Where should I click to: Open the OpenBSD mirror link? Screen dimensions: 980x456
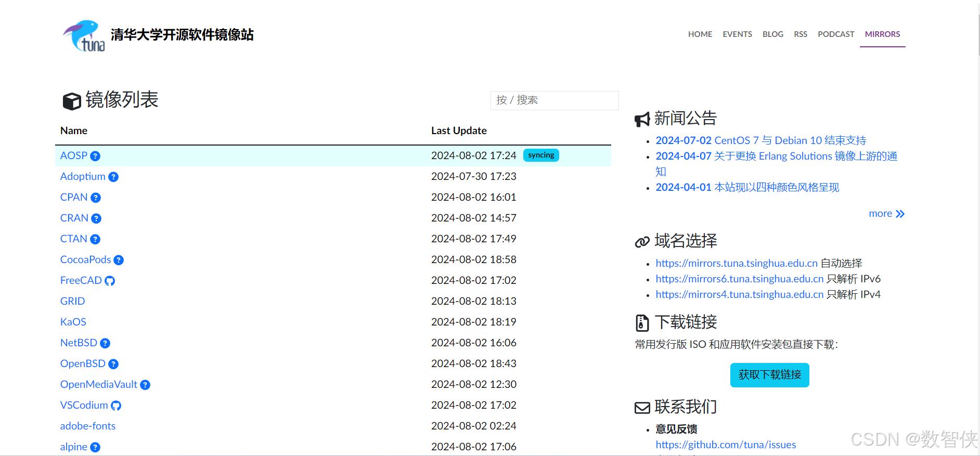point(83,363)
